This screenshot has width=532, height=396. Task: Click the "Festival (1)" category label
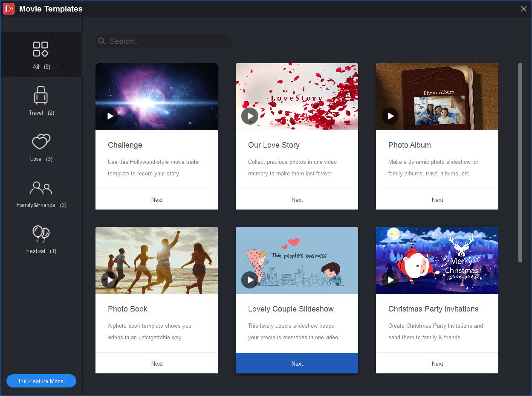[41, 251]
